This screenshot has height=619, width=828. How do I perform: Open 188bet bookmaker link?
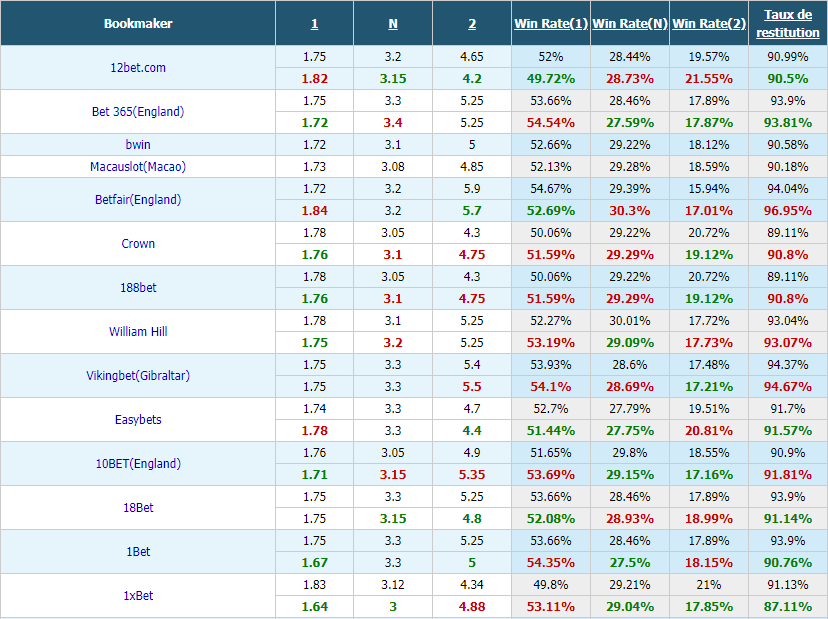coord(138,288)
